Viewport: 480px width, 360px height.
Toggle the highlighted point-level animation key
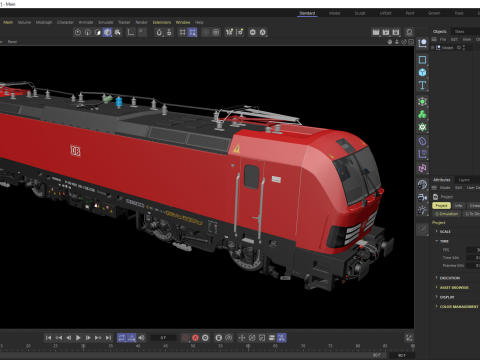(x=282, y=338)
